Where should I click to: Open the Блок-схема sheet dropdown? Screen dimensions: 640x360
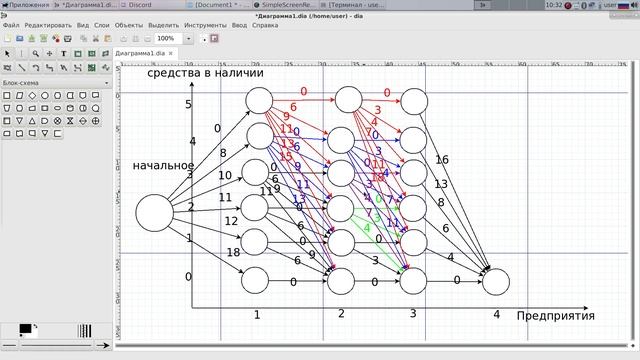[x=56, y=83]
